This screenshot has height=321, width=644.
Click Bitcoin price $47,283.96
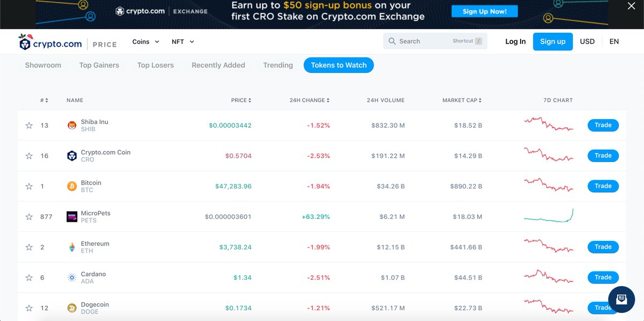233,186
